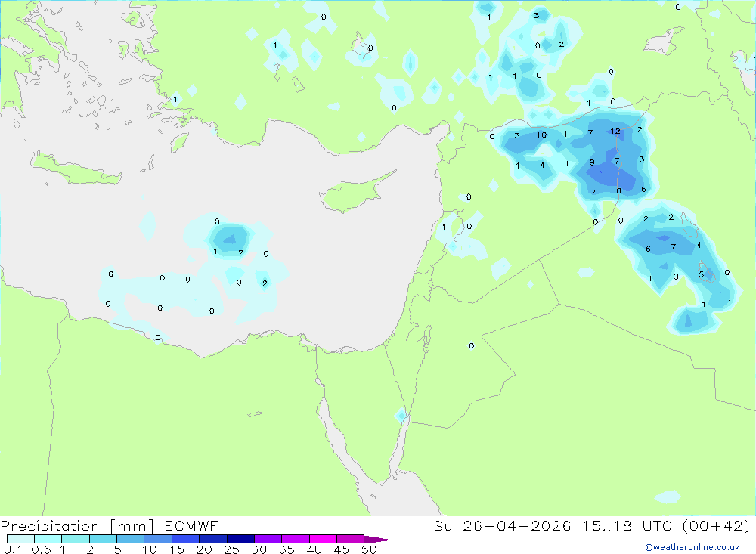The image size is (756, 554).
Task: Click the legend scale label '0.1'
Action: (x=13, y=549)
